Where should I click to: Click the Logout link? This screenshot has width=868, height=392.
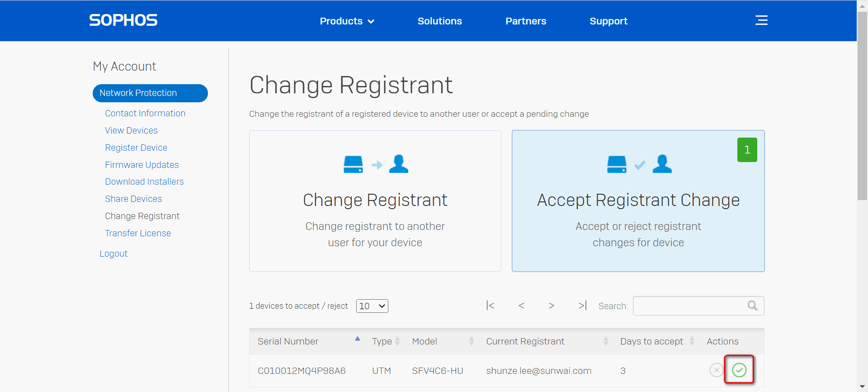pyautogui.click(x=113, y=253)
